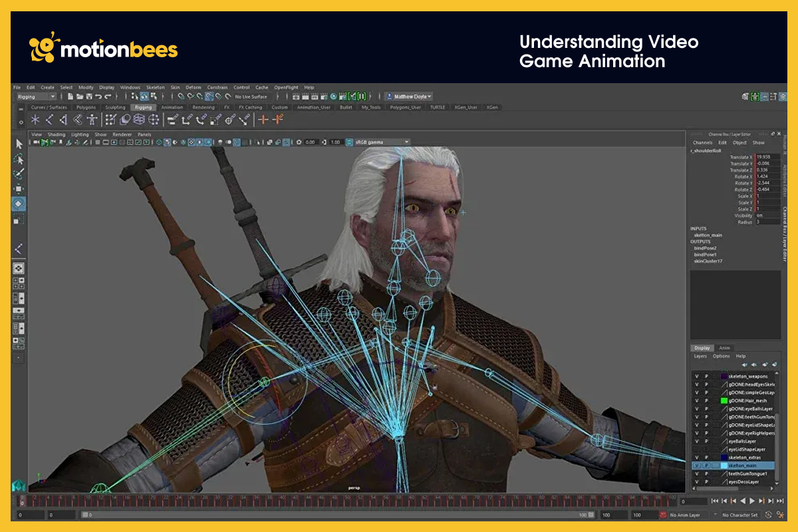Toggle visibility of gDONE:Hair_mesh layer
This screenshot has width=798, height=532.
pos(696,401)
